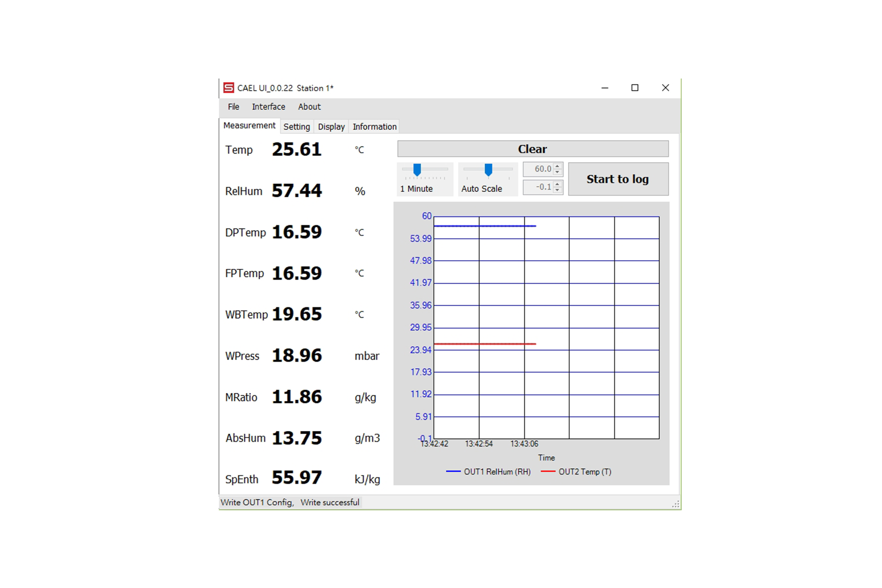882x588 pixels.
Task: Click the Clear button
Action: [533, 149]
